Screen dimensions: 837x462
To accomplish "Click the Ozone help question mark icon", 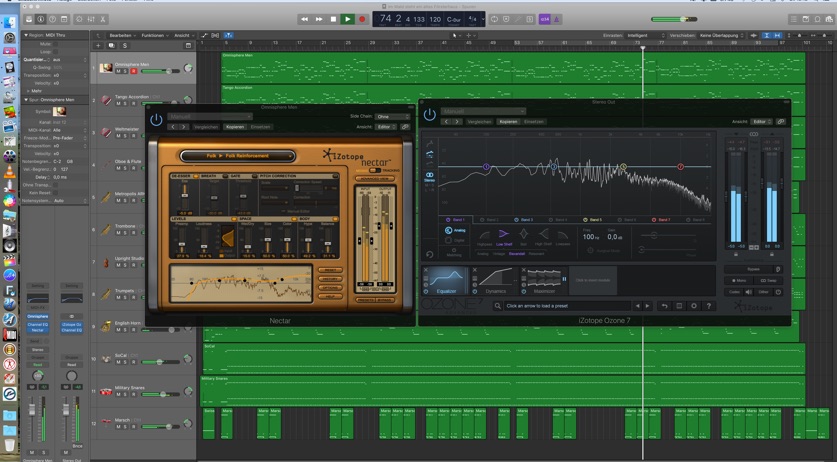I will (709, 306).
